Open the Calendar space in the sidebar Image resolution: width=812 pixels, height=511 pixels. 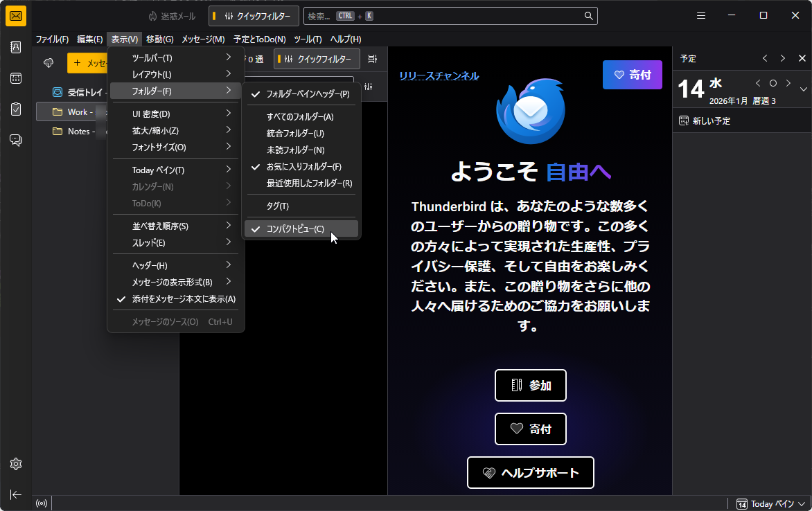point(15,78)
